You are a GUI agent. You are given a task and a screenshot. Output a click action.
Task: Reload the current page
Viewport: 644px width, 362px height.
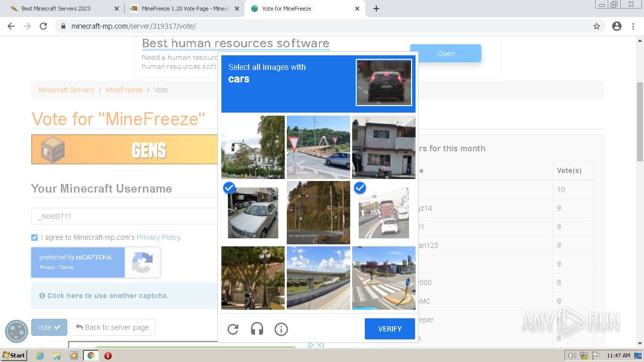tap(43, 26)
